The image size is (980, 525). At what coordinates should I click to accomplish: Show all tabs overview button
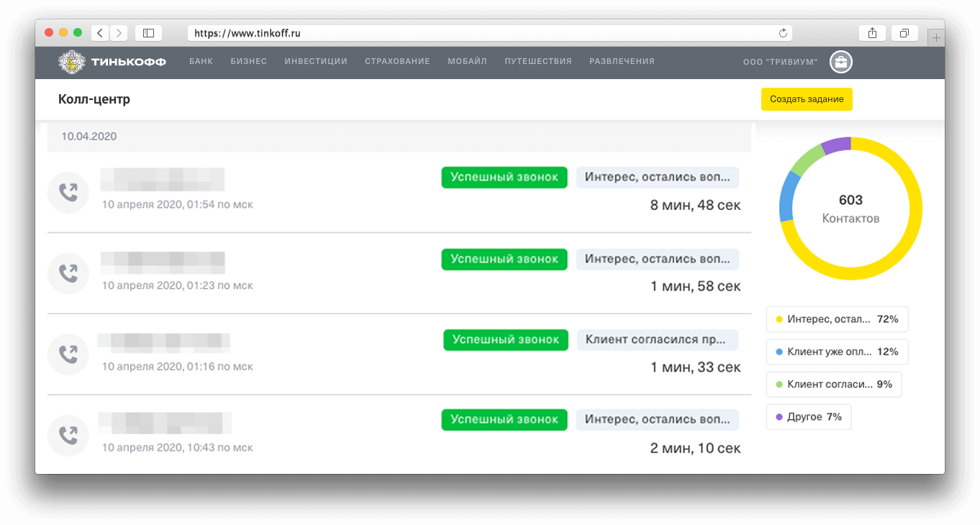[904, 32]
